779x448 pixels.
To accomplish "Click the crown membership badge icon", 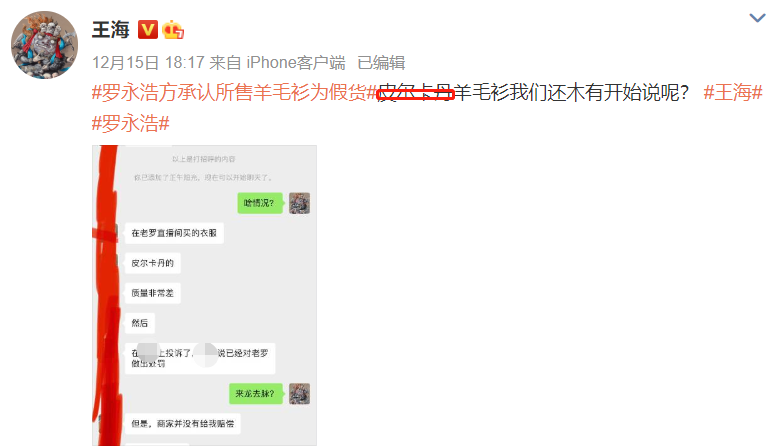I will click(173, 30).
